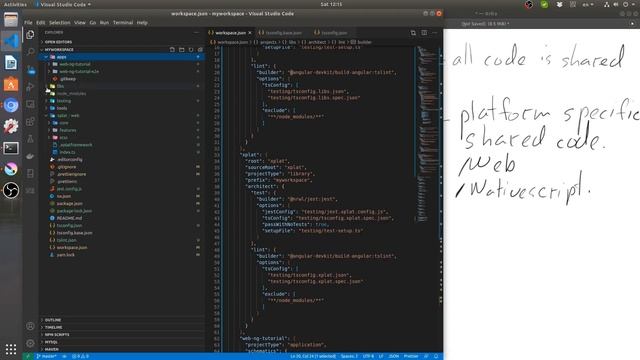Click New File icon in MYWORKSPACE header
This screenshot has width=640, height=360.
coord(172,49)
